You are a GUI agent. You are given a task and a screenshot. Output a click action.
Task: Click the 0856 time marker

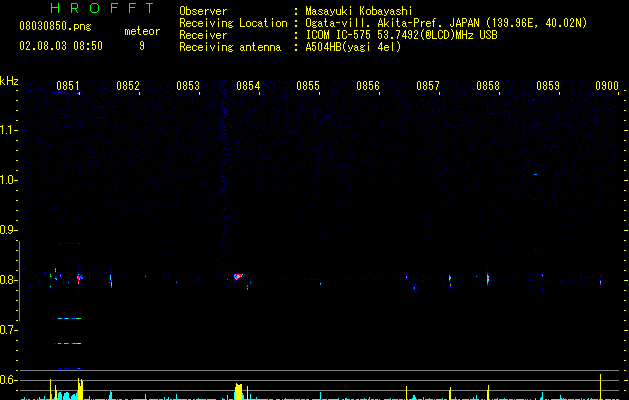click(368, 85)
